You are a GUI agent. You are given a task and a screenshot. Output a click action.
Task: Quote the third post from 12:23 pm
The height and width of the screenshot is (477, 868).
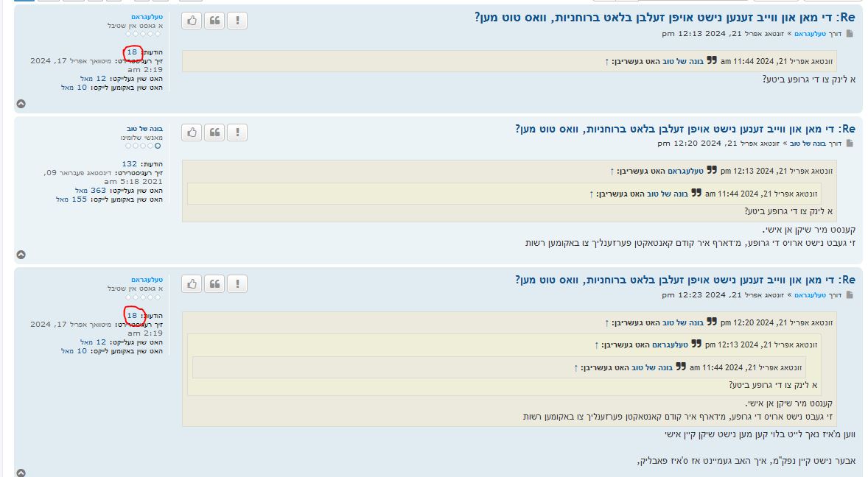coord(214,284)
